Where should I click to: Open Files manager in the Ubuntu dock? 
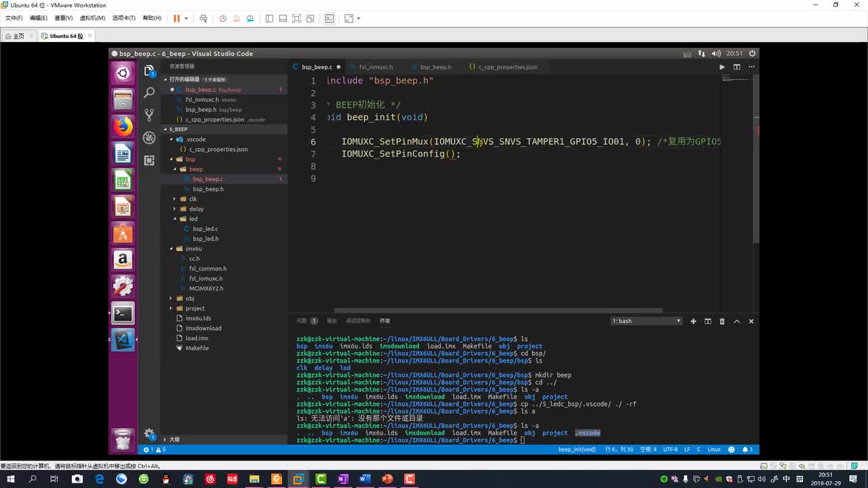tap(123, 100)
